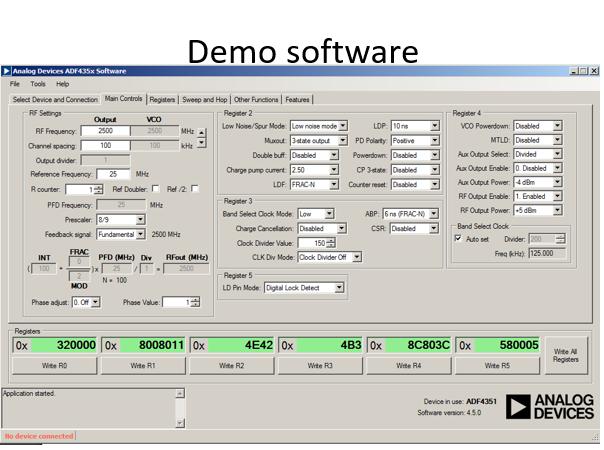604x450 pixels.
Task: Switch to the Registers tab
Action: point(162,99)
